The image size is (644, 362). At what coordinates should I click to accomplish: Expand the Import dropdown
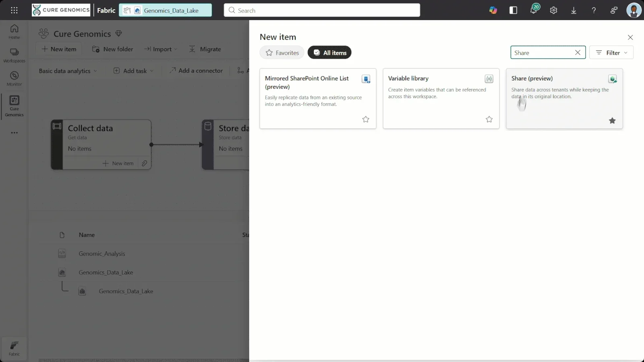[x=161, y=49]
